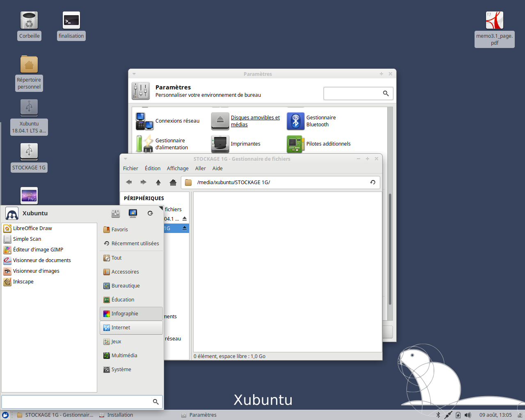Click the volume speaker tray icon

[x=468, y=415]
